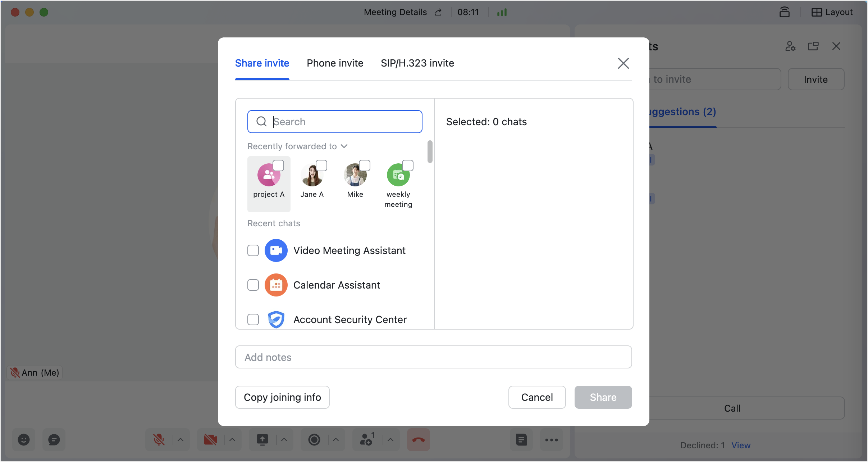The width and height of the screenshot is (868, 462).
Task: Select the project A checkbox
Action: coord(278,166)
